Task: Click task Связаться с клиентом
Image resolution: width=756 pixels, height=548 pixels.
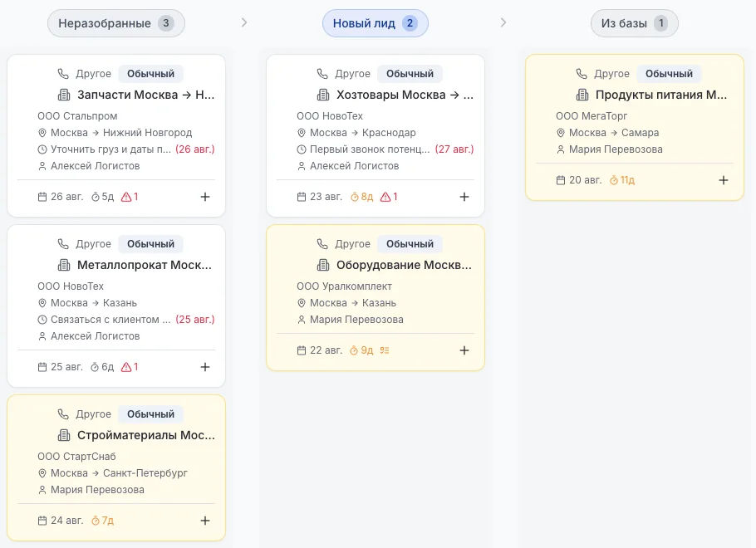Action: pos(110,320)
